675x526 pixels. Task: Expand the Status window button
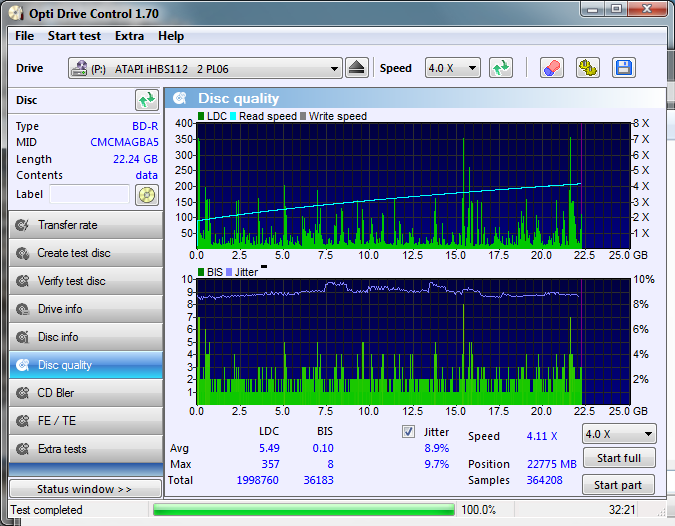[85, 489]
